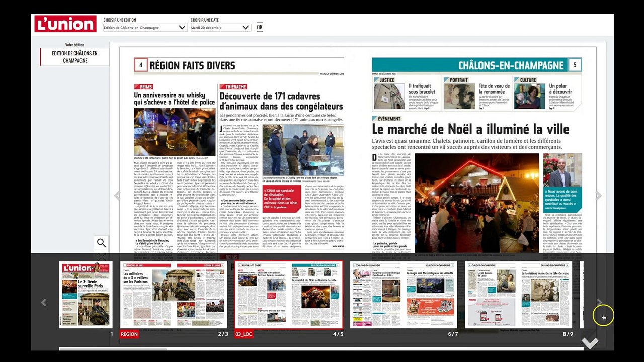Open the date selection dropdown
Image resolution: width=644 pixels, height=362 pixels.
pos(220,27)
